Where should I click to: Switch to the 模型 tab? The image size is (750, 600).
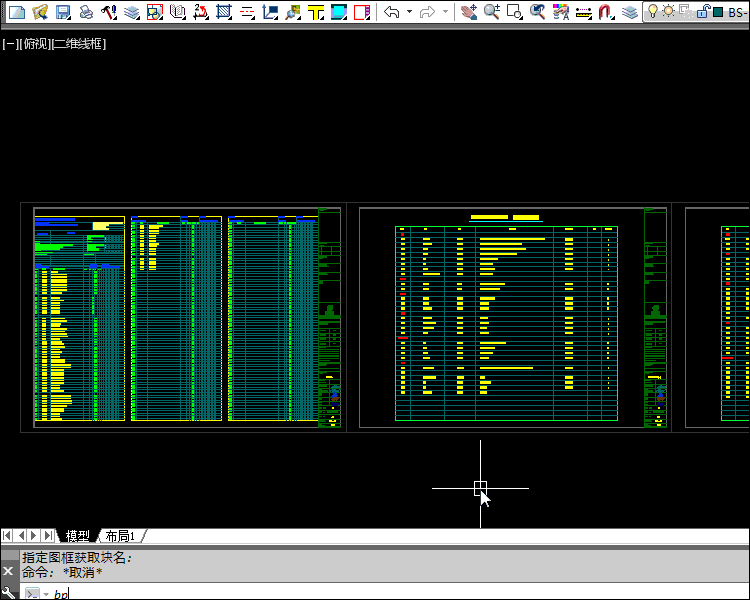(77, 536)
